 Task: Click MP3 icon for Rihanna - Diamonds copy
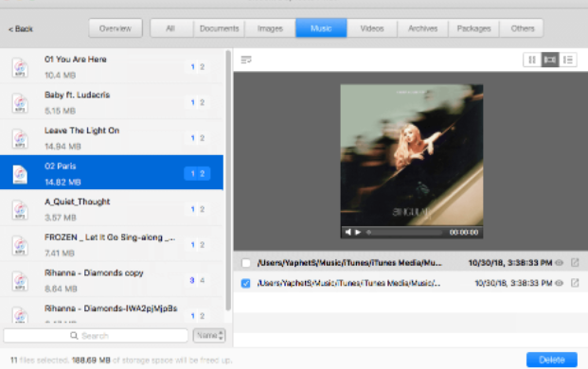(x=20, y=281)
